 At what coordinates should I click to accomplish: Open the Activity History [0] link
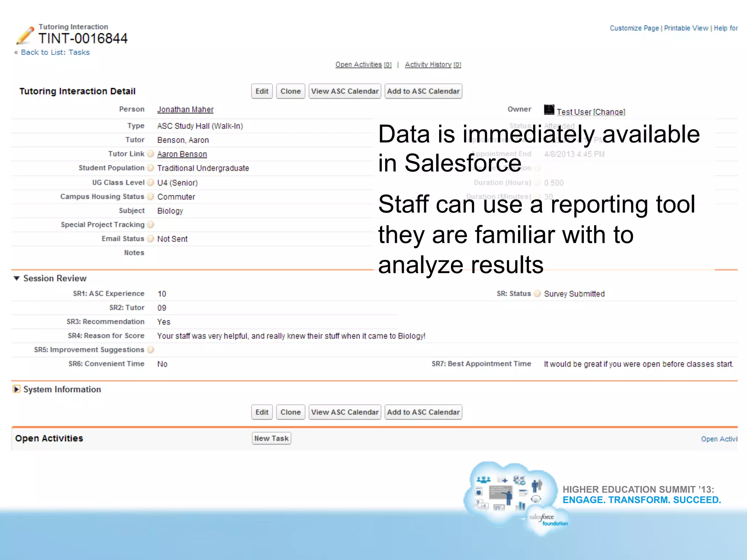coord(433,65)
